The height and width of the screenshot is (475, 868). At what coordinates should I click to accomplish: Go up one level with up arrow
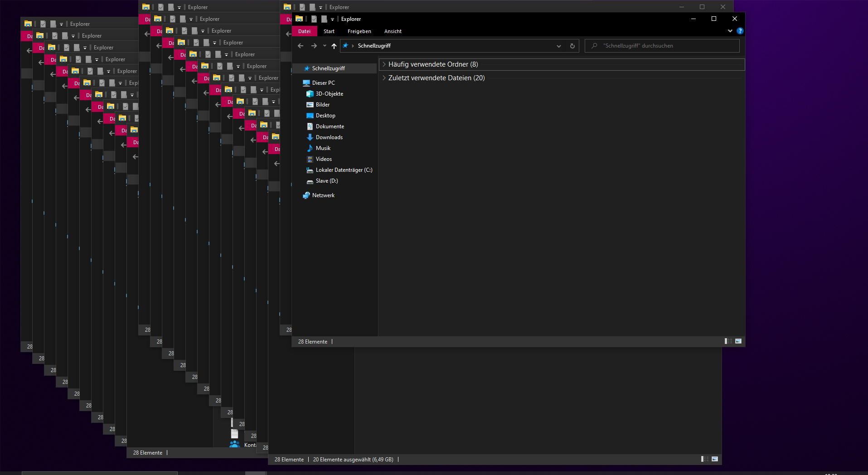pyautogui.click(x=334, y=46)
